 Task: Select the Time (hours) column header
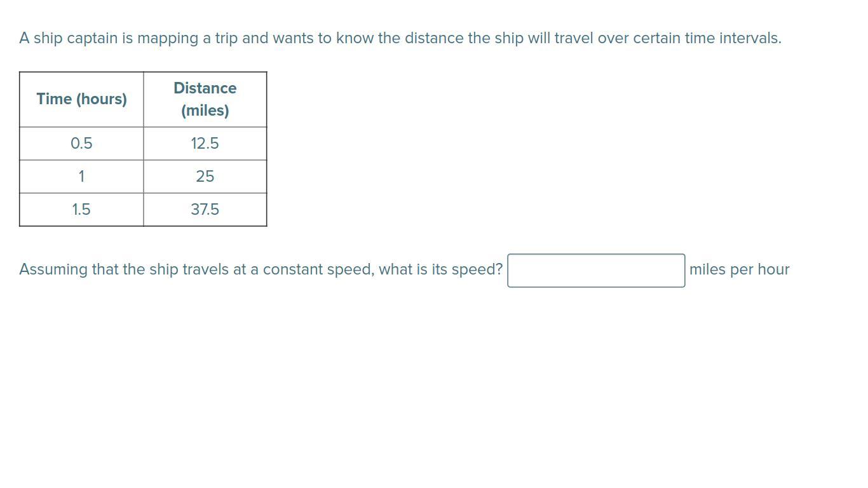tap(81, 99)
